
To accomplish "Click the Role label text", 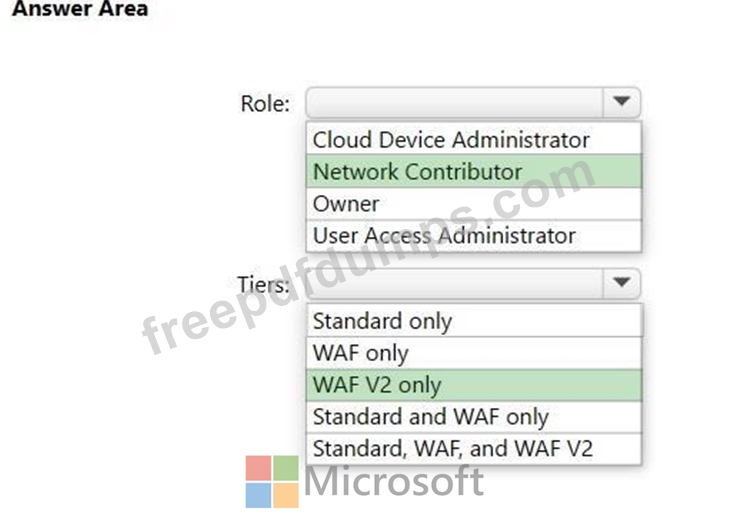I will [x=265, y=103].
